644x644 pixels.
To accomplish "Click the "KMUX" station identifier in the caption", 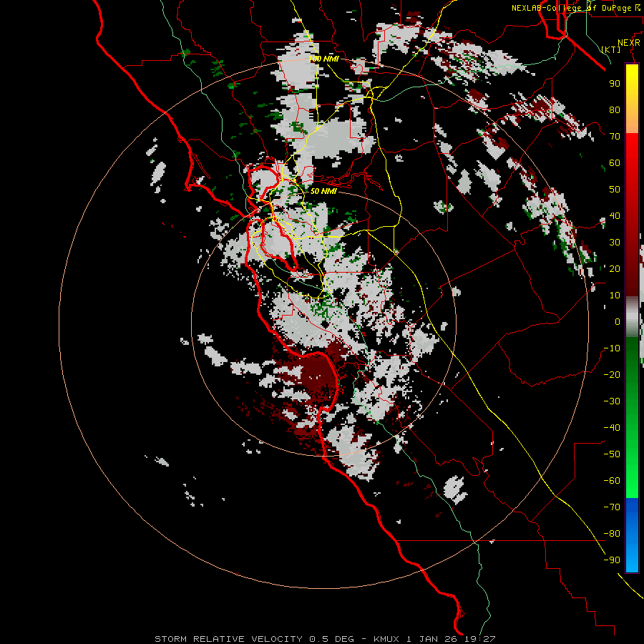I will click(x=388, y=639).
